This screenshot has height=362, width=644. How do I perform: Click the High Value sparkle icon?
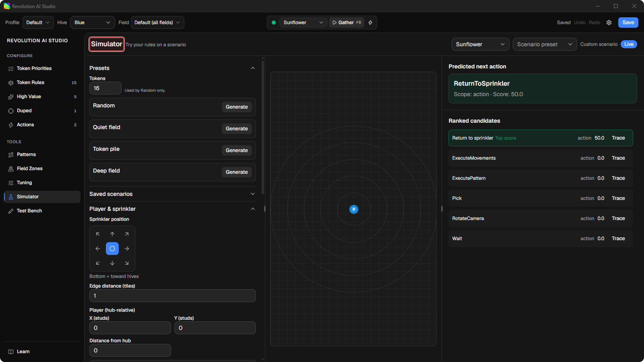[11, 97]
